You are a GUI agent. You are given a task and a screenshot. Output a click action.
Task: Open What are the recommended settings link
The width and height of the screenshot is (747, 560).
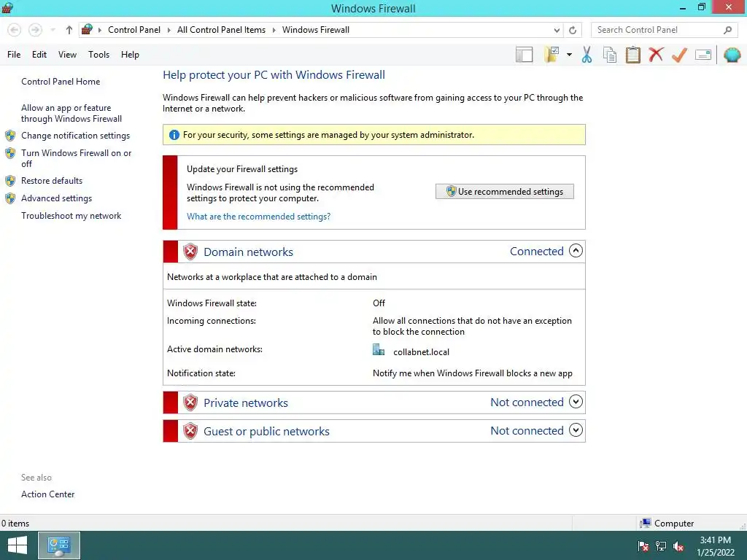[x=259, y=217]
